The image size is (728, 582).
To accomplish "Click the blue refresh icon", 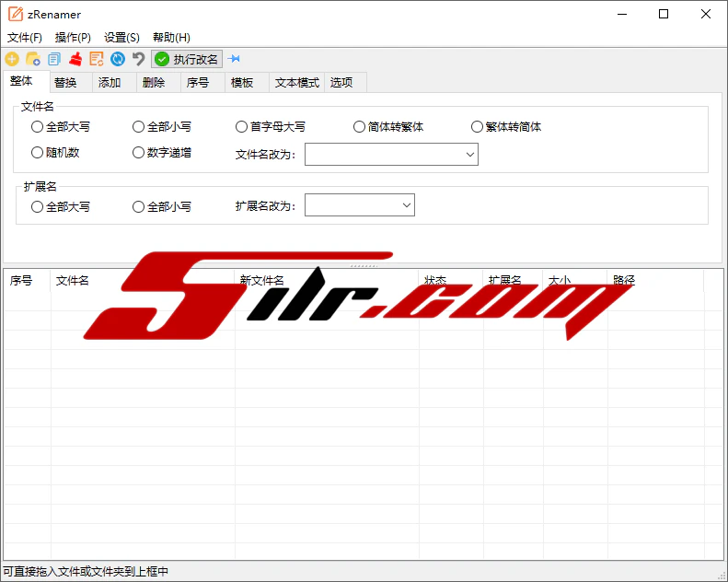I will coord(118,59).
